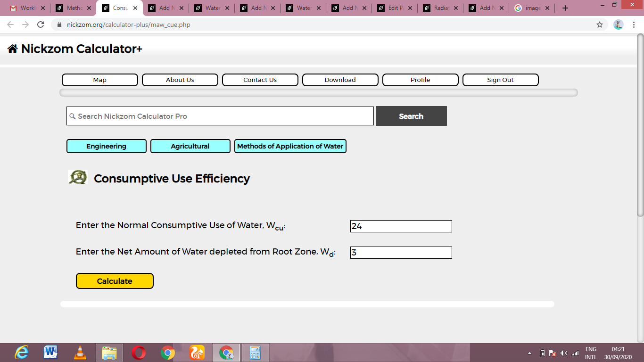Click the browser back arrow
This screenshot has height=362, width=644.
point(10,25)
